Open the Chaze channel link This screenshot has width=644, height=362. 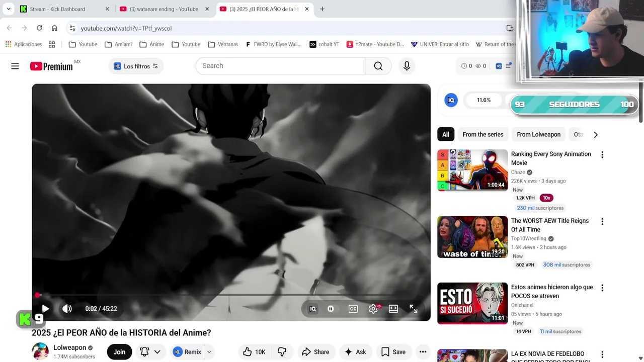point(518,172)
